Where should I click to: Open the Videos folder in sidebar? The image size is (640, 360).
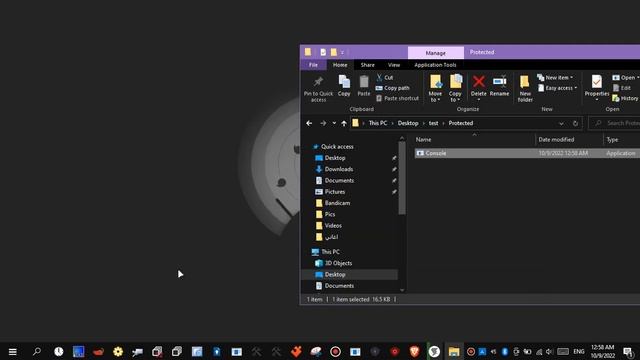333,226
